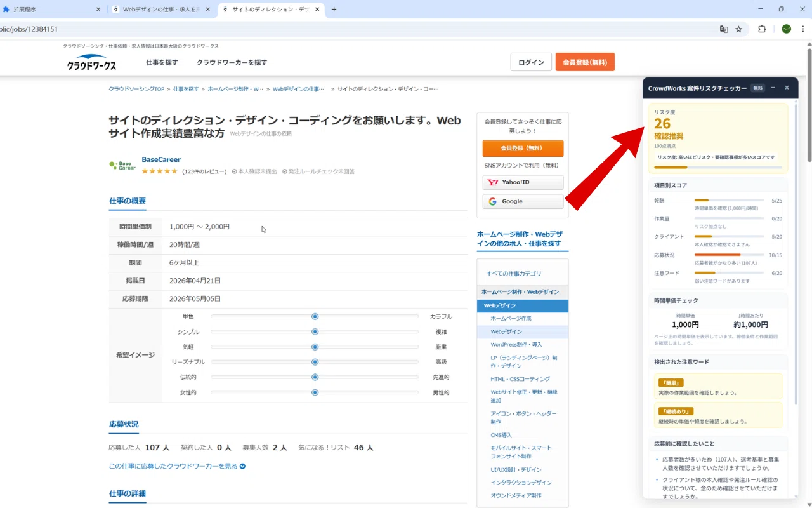Select インタラクションデザイン category
812x508 pixels.
point(521,483)
